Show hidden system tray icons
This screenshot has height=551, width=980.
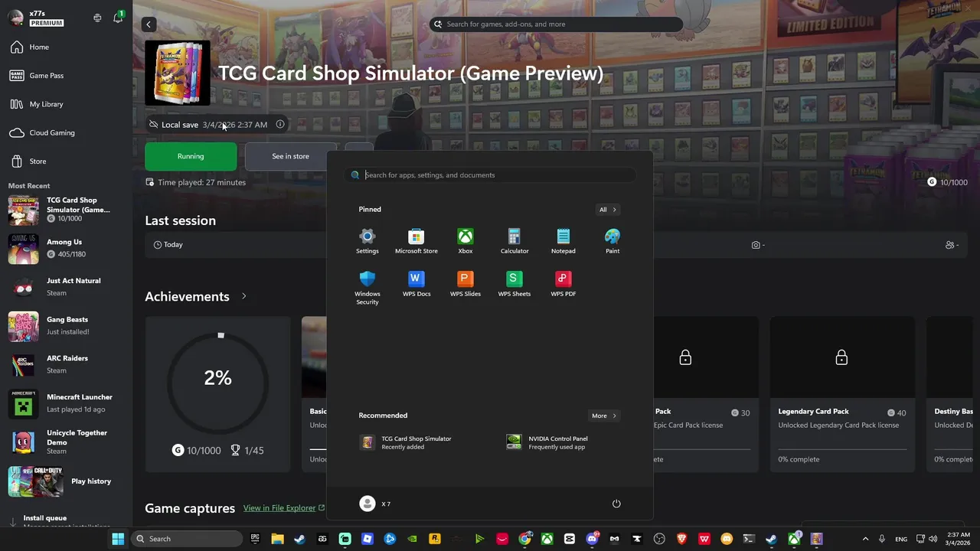[865, 539]
